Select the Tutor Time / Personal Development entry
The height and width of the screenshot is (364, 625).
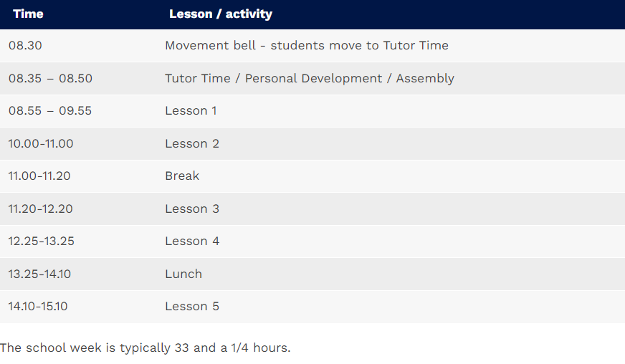(310, 78)
